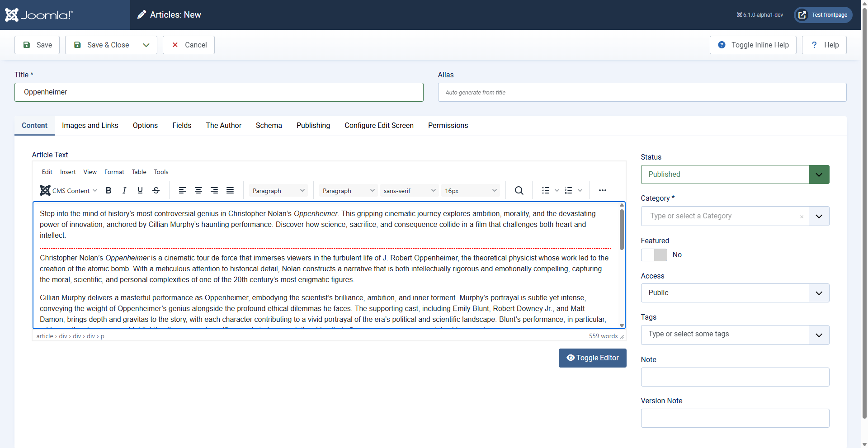Viewport: 868px width, 448px height.
Task: Center align the paragraph text
Action: (198, 190)
